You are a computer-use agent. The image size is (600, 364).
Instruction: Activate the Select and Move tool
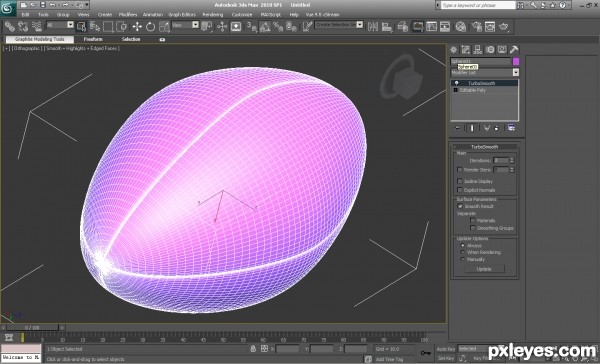pos(137,26)
